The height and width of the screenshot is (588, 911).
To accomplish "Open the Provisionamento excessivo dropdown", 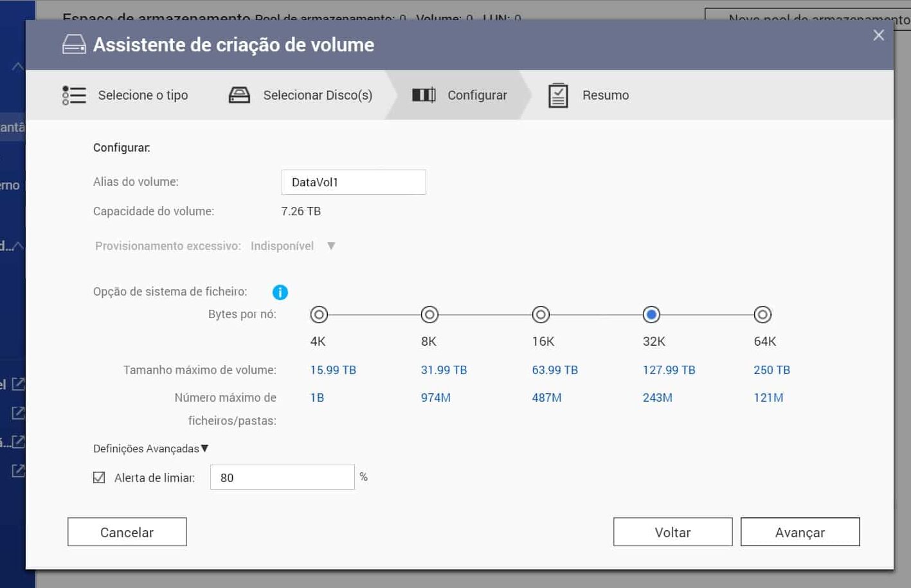I will pyautogui.click(x=330, y=246).
